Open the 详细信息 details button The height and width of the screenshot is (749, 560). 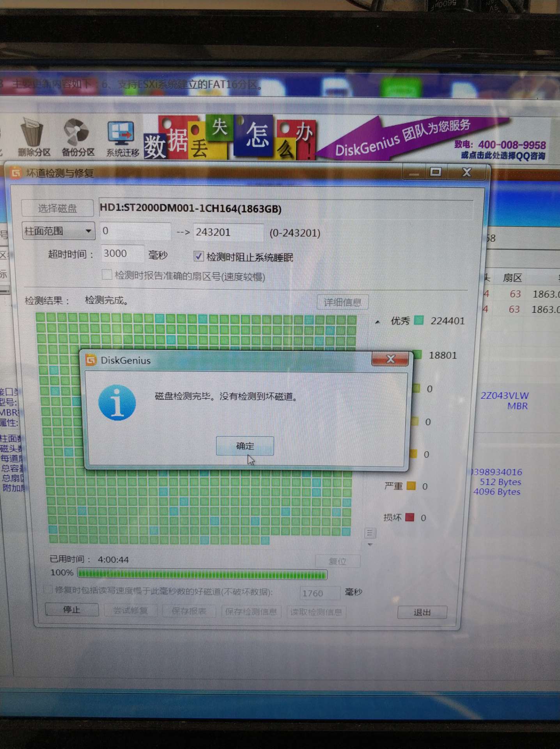point(342,302)
